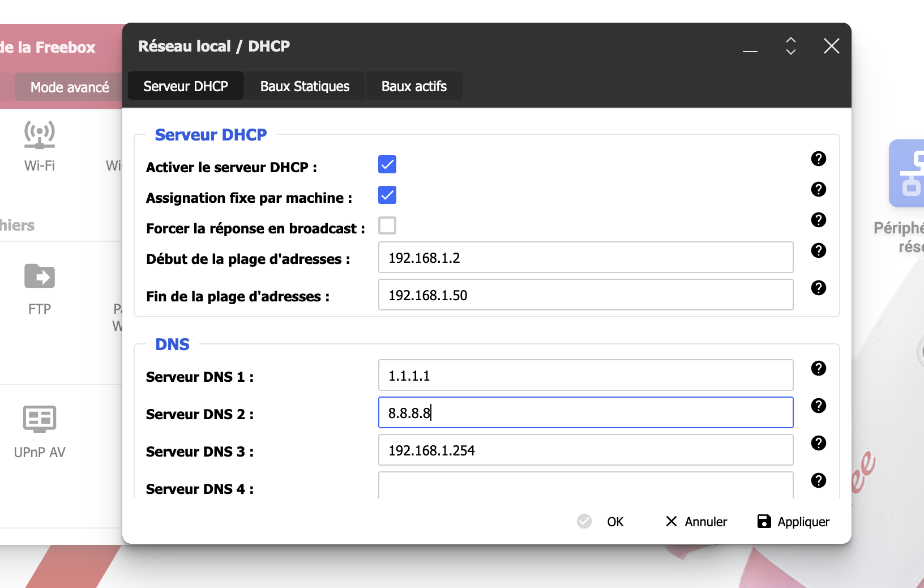Show help for Serveur DNS 2
The image size is (924, 588).
tap(818, 406)
